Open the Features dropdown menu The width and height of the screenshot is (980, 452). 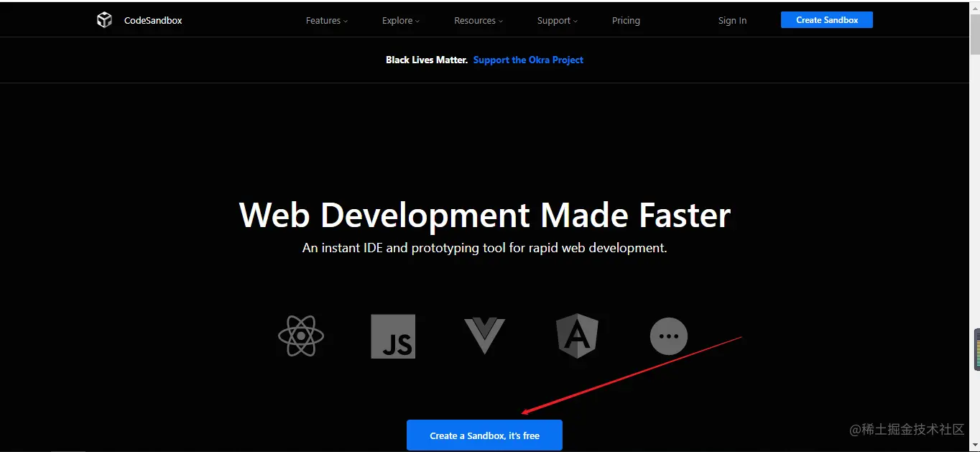(327, 21)
